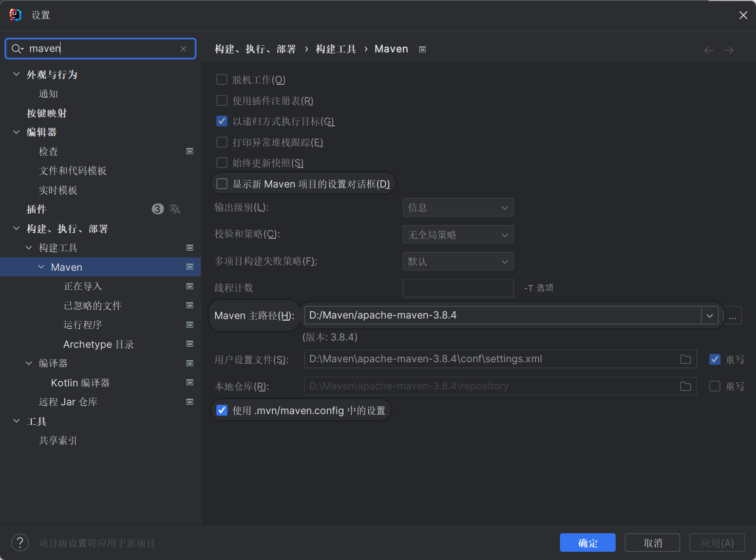
Task: Open 文件和代码模板 settings page
Action: tap(73, 171)
